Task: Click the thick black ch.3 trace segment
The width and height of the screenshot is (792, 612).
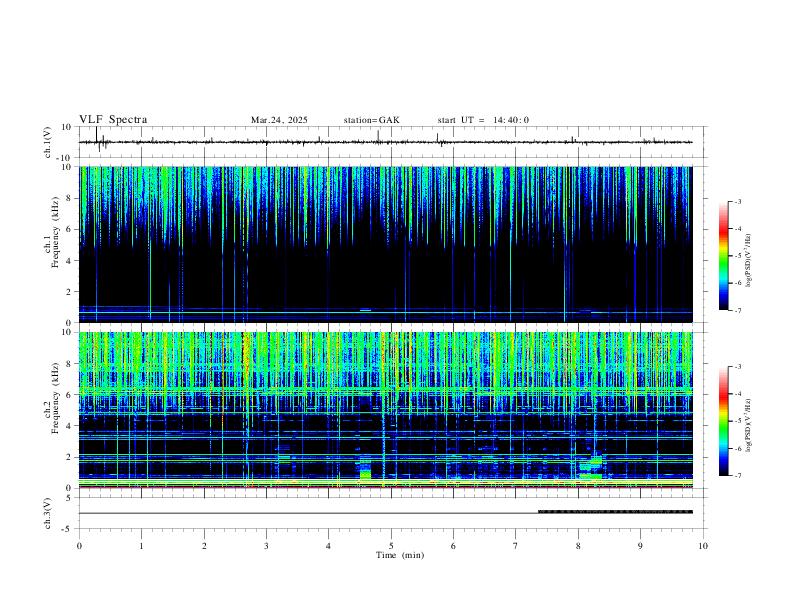Action: (x=615, y=512)
